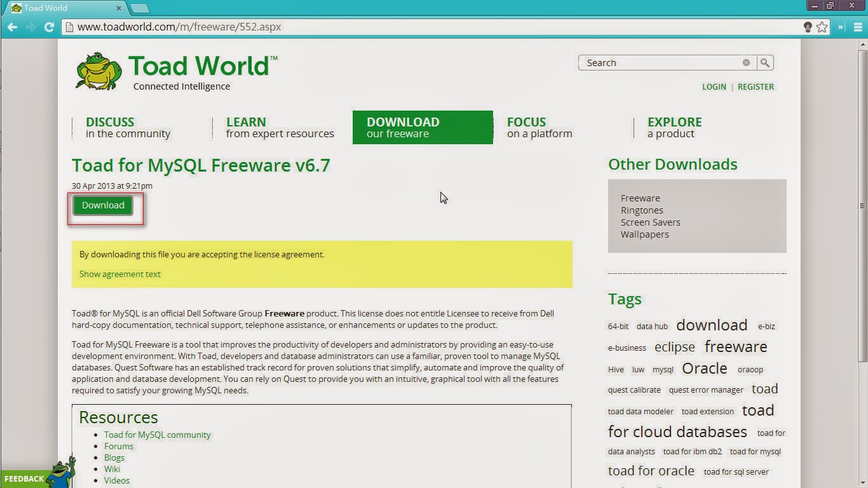Reload the page with the refresh icon
Screen dimensions: 868x488
pyautogui.click(x=49, y=27)
